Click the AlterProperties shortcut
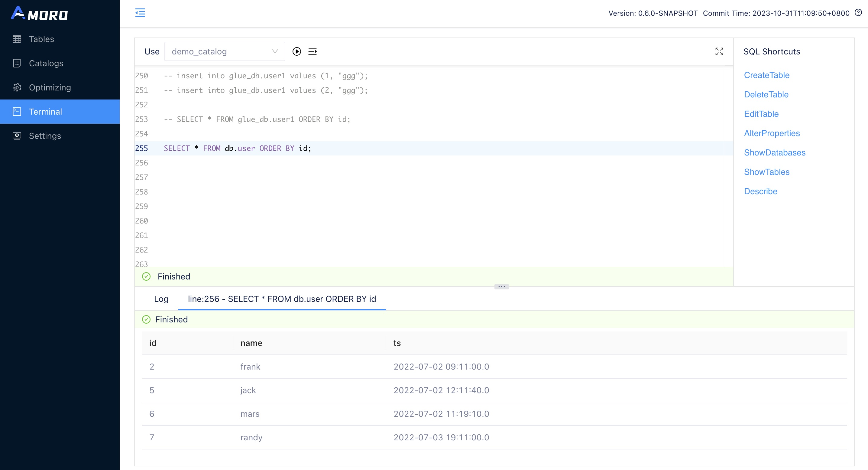This screenshot has height=470, width=868. coord(772,133)
